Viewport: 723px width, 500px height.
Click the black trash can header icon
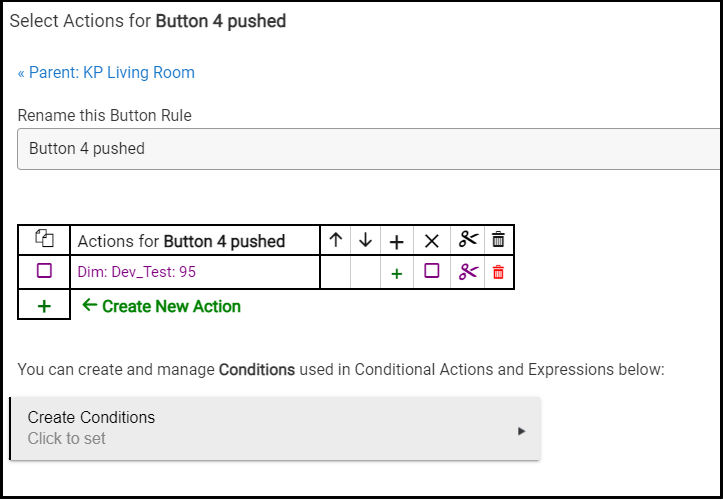coord(498,239)
